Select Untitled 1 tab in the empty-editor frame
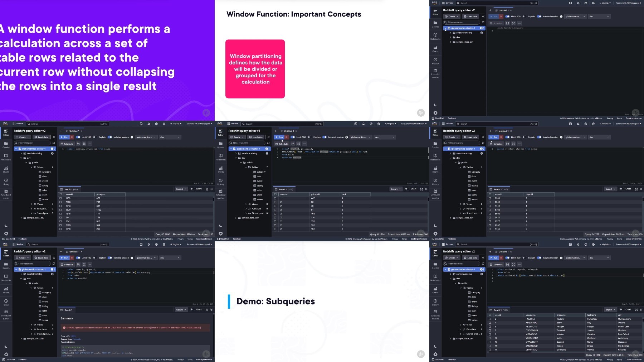Viewport: 644px width, 362px height. click(x=503, y=10)
